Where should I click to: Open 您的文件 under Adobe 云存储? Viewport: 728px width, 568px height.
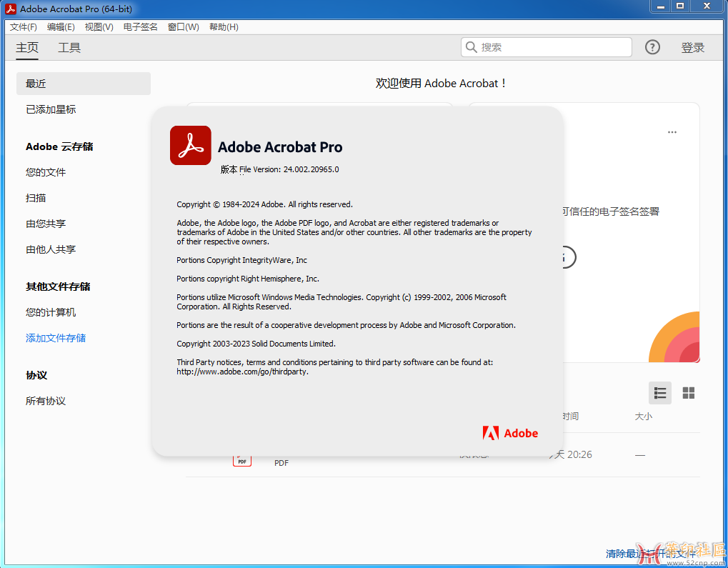(46, 172)
